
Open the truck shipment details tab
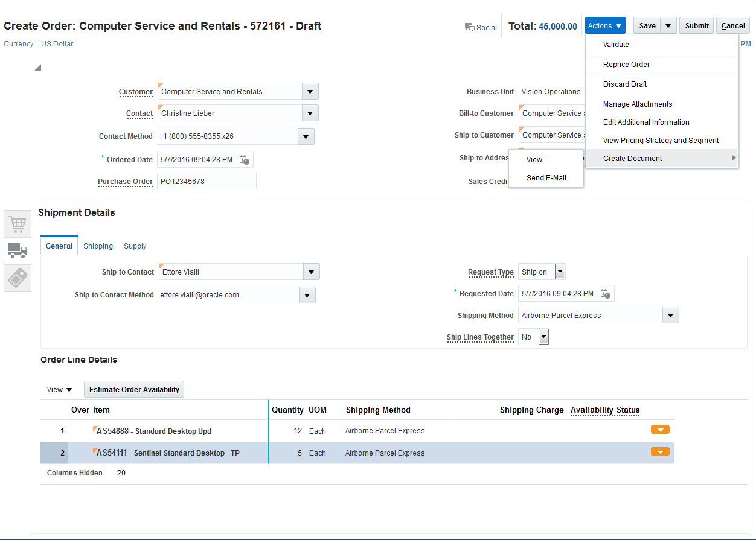pyautogui.click(x=18, y=251)
